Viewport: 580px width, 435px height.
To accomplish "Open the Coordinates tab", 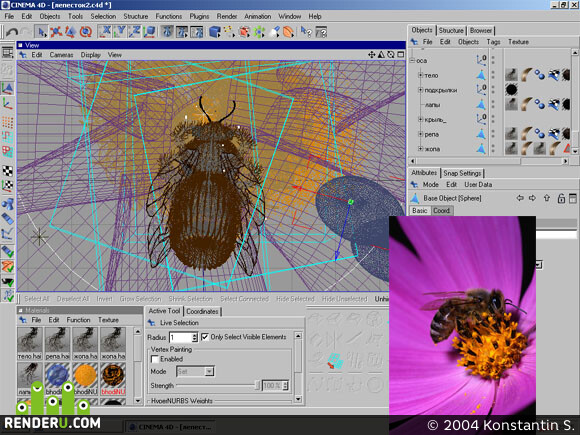I will [202, 311].
